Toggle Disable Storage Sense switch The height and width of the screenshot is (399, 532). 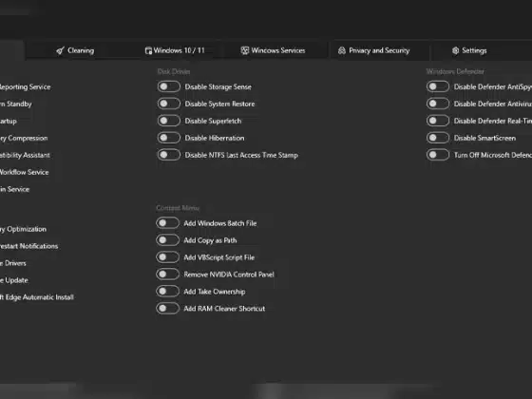[169, 86]
